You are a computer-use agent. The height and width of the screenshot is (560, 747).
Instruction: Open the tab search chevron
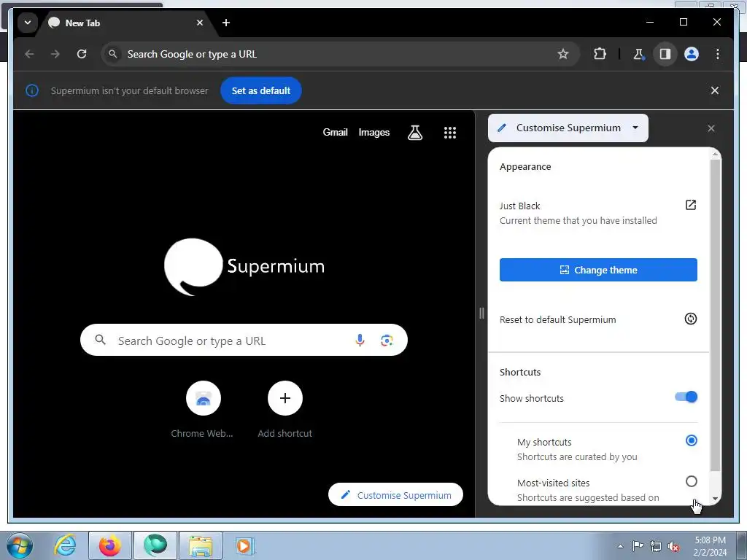28,23
